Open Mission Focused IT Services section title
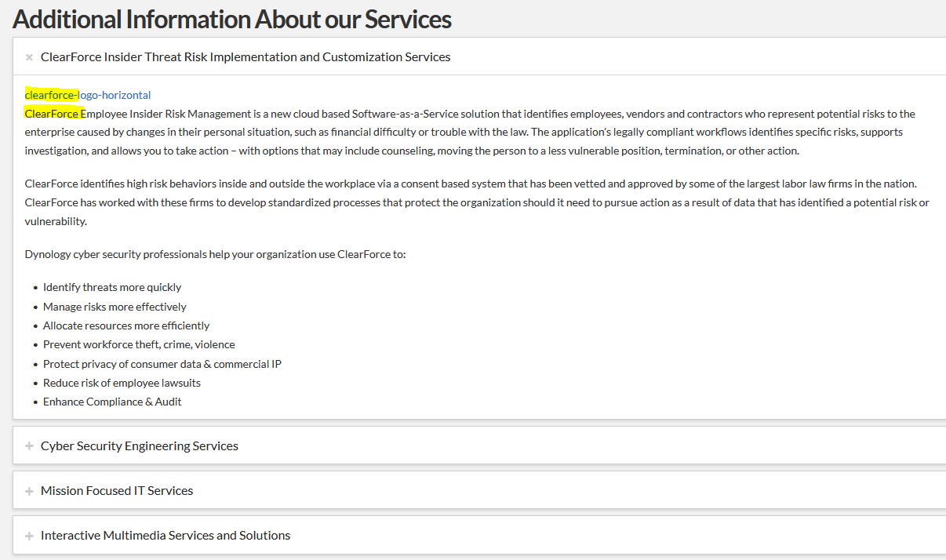 click(117, 490)
